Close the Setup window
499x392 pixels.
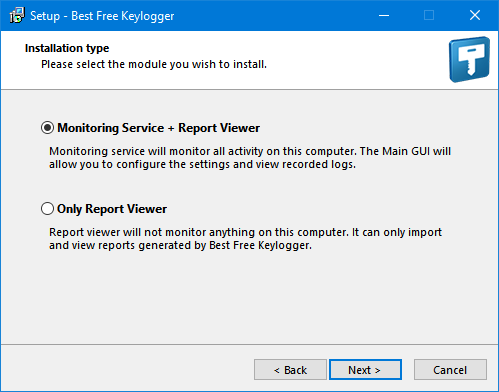point(475,16)
